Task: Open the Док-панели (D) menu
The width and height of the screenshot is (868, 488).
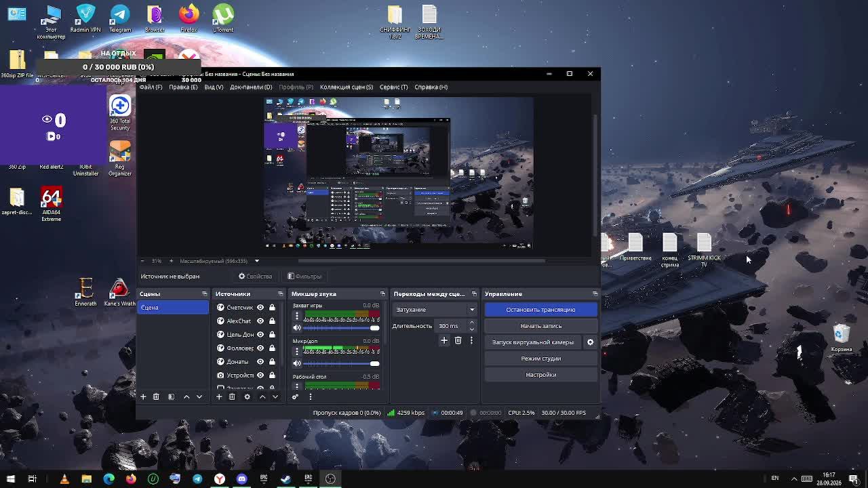Action: tap(251, 87)
